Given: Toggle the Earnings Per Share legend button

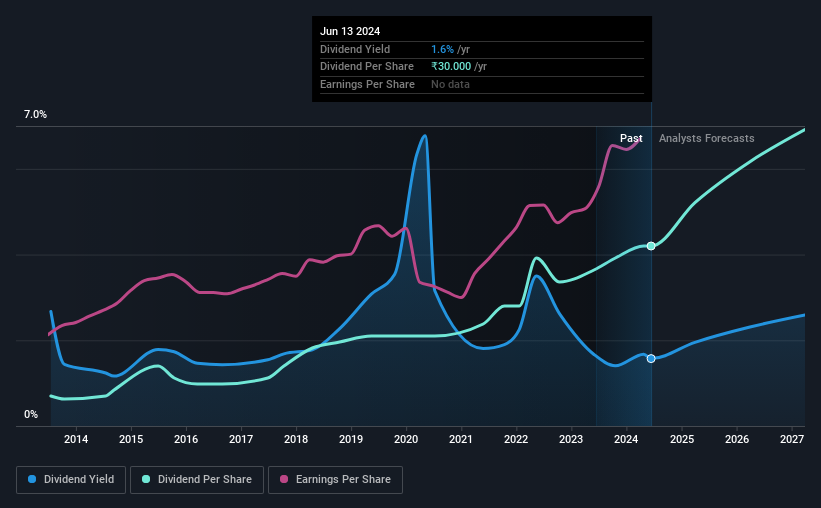Looking at the screenshot, I should [x=335, y=480].
